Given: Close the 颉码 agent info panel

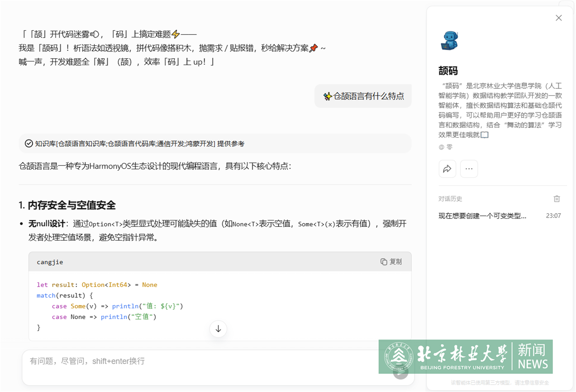Looking at the screenshot, I should coord(558,18).
